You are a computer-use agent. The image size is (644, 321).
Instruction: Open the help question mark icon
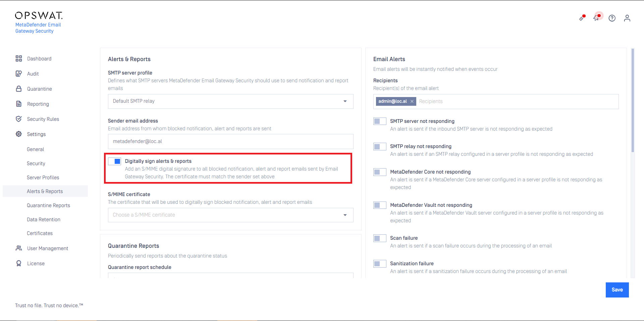tap(612, 18)
